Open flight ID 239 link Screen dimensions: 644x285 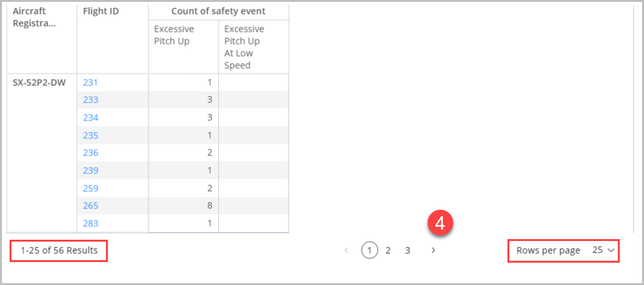point(91,171)
